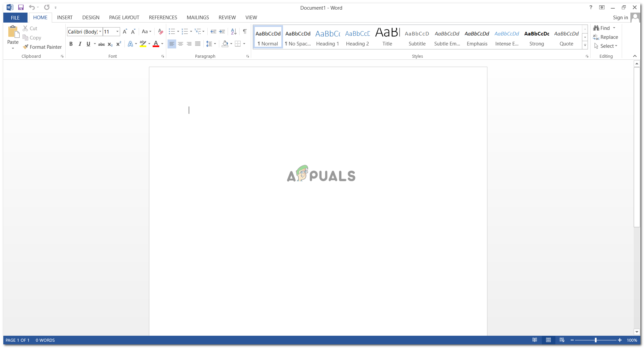The image size is (644, 348).
Task: Toggle italic formatting
Action: [80, 44]
